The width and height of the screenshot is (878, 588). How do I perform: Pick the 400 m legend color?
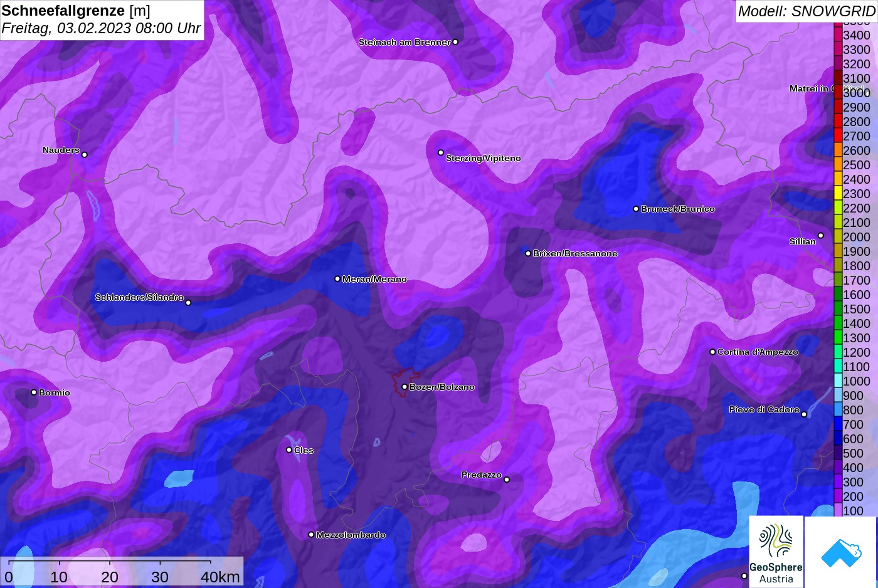[838, 467]
